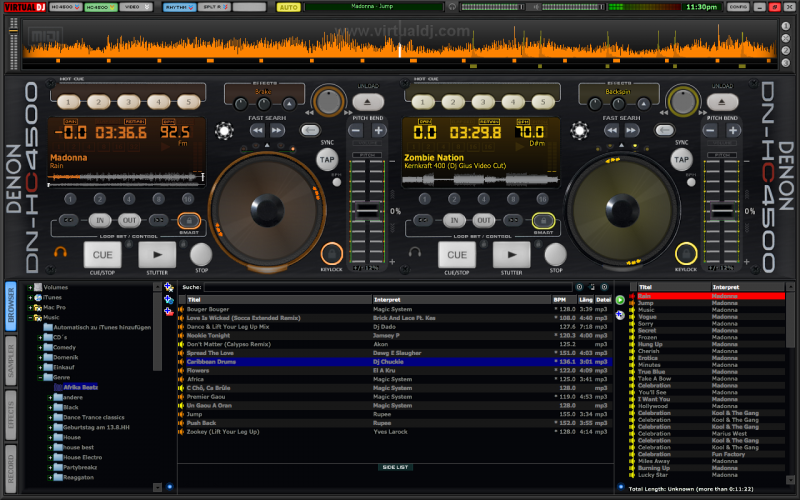800x500 pixels.
Task: Click the left deck settings gear icon
Action: click(x=224, y=131)
